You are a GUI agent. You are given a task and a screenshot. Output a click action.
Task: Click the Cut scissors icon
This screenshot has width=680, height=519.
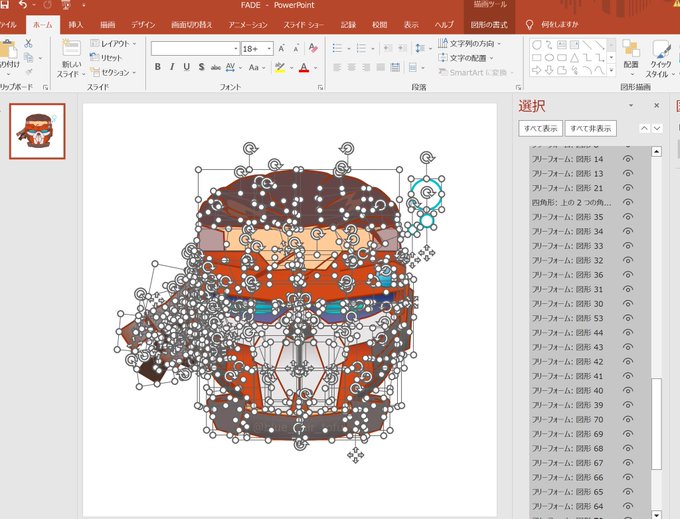(29, 43)
